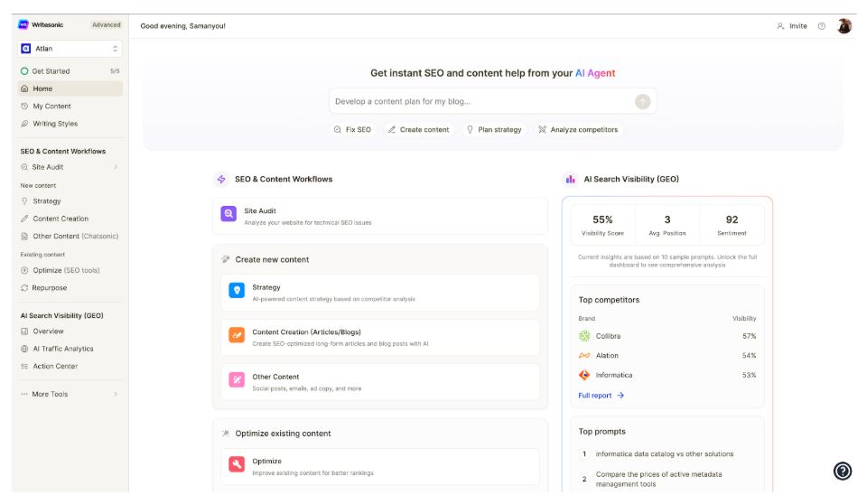This screenshot has height=504, width=867.
Task: Click the Writesonic logo icon
Action: (23, 24)
